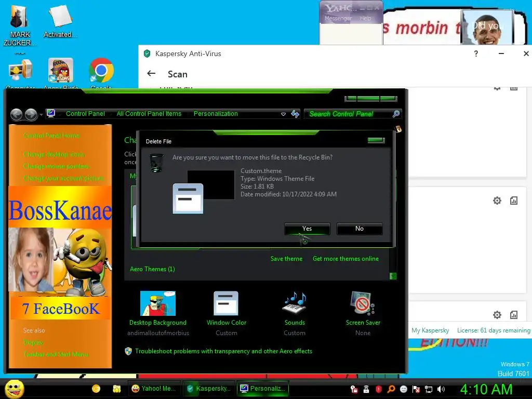Click the red shield tray icon
The image size is (532, 399).
pos(379,389)
